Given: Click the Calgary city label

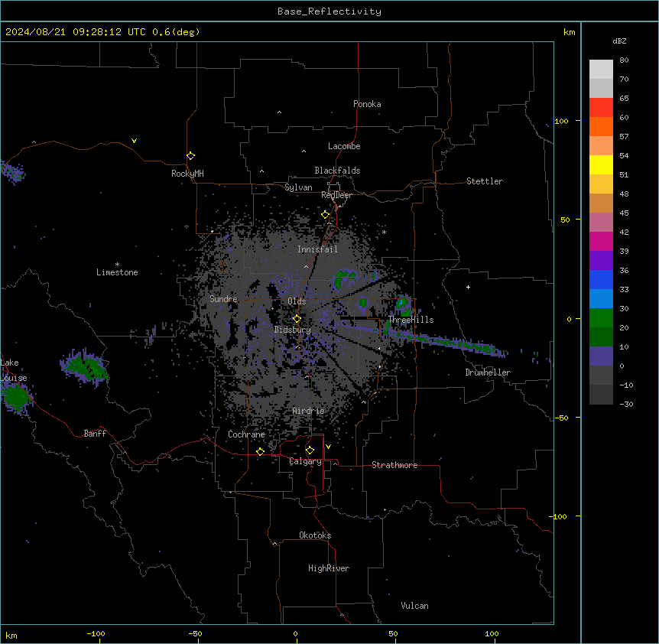Looking at the screenshot, I should click(306, 461).
